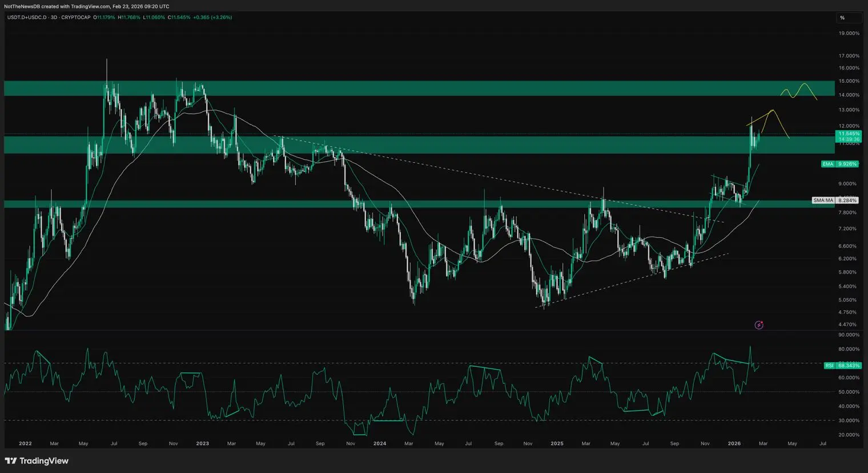Screen dimensions: 868x473
Task: Click the current price tag 11.545%
Action: [x=849, y=134]
